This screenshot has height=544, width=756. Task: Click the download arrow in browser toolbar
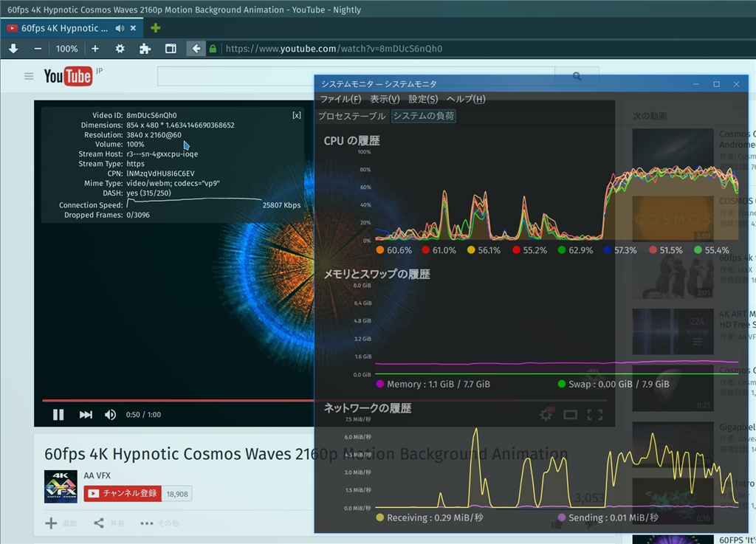point(13,49)
